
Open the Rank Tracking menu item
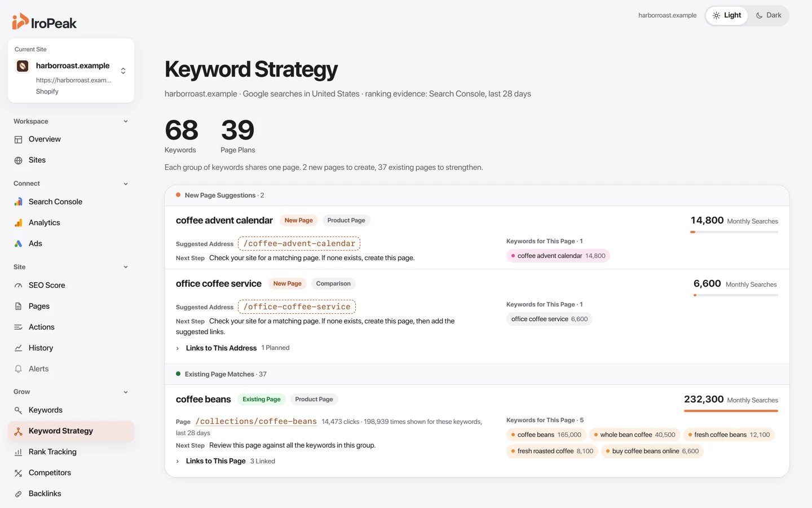click(71, 452)
